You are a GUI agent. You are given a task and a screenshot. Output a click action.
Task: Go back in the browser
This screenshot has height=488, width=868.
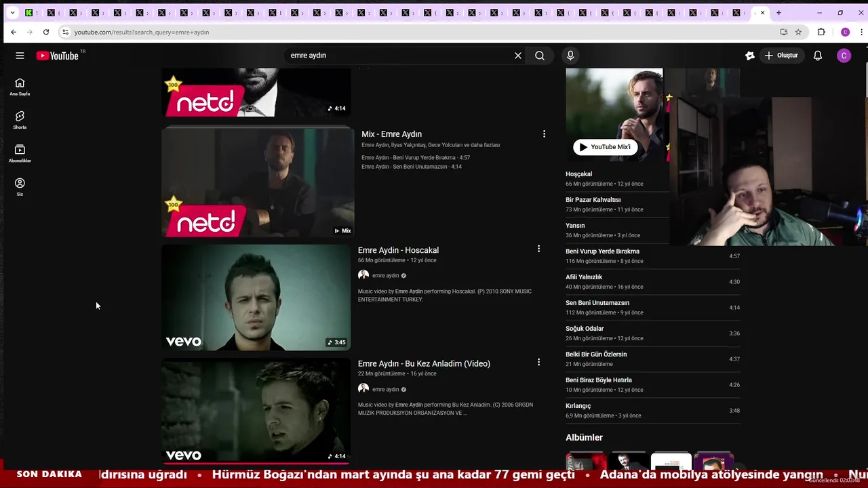pyautogui.click(x=14, y=32)
